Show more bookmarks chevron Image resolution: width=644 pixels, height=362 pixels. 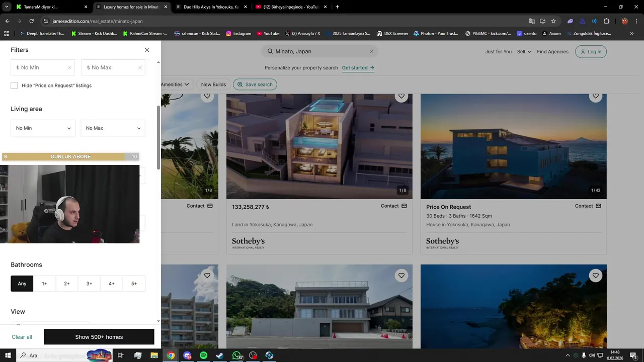pos(632,34)
